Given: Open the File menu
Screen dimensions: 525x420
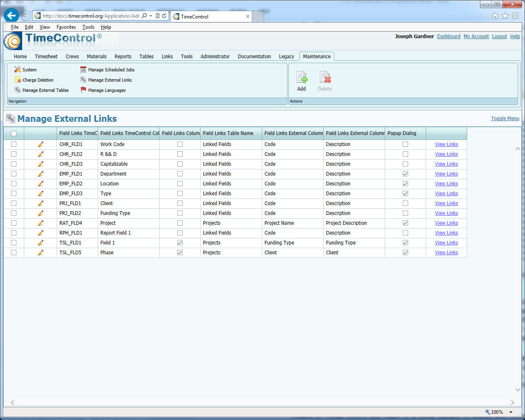Looking at the screenshot, I should [x=15, y=27].
